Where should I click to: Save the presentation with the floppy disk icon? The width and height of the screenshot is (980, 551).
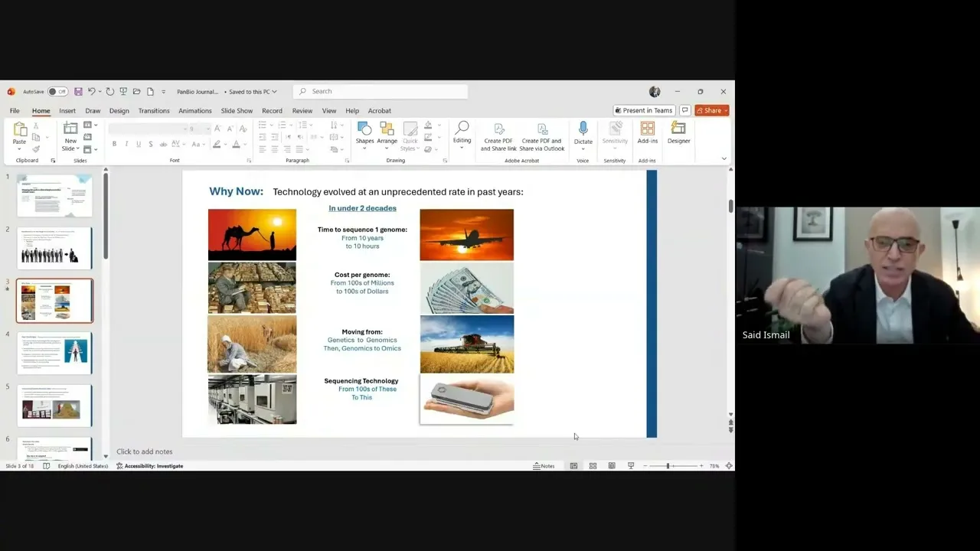pyautogui.click(x=78, y=92)
